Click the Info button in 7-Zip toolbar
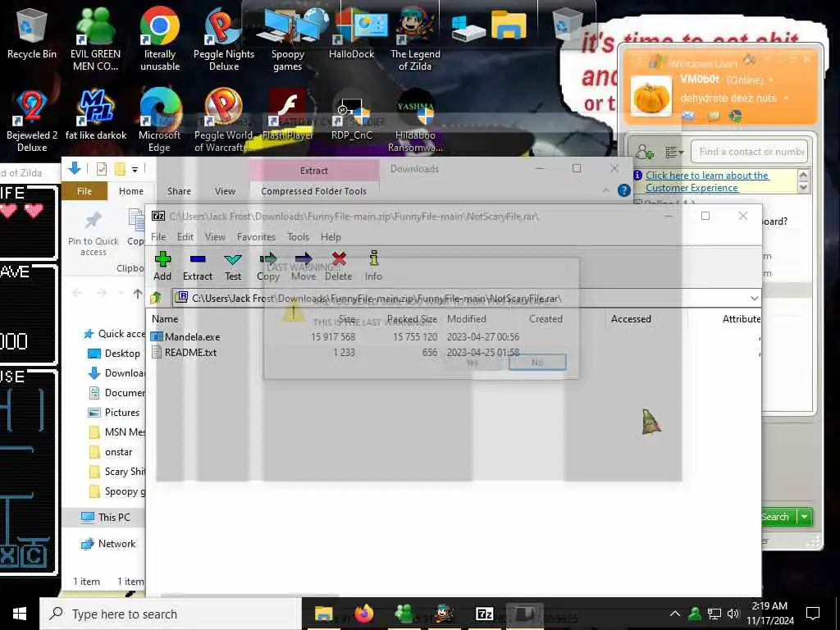 pos(373,266)
